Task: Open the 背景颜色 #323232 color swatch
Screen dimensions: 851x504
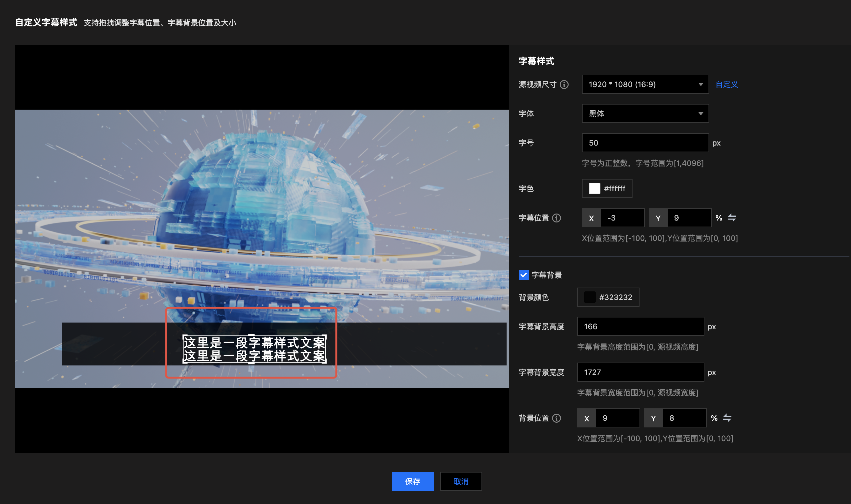Action: click(x=590, y=297)
